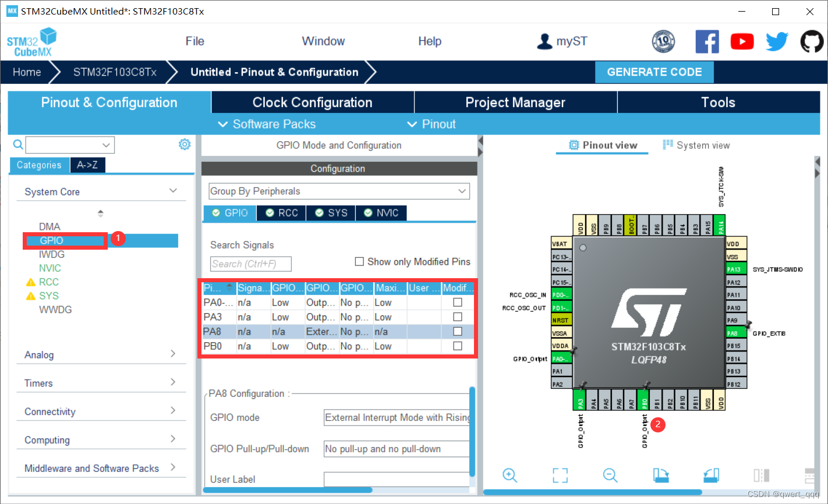Select DMA in System Core list
Viewport: 828px width, 504px height.
[49, 226]
